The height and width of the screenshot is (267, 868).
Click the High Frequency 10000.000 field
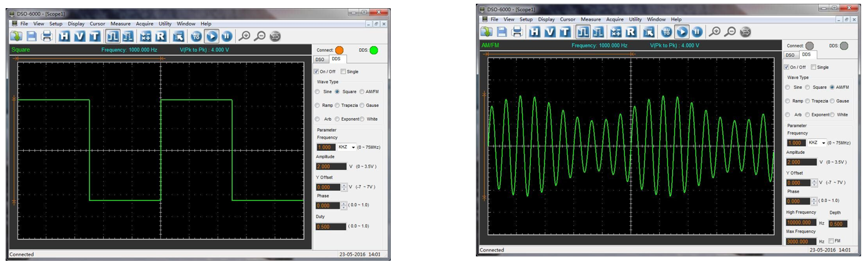point(802,222)
